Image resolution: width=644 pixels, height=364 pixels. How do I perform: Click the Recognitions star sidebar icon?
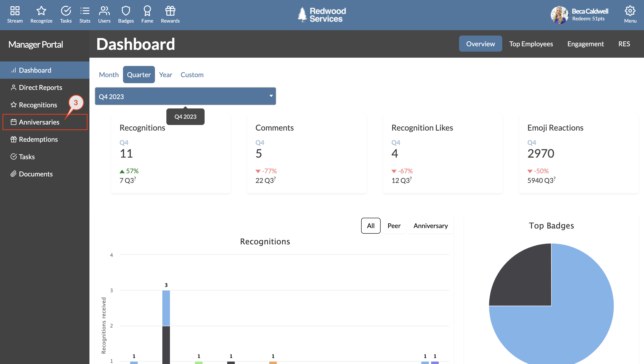click(13, 105)
